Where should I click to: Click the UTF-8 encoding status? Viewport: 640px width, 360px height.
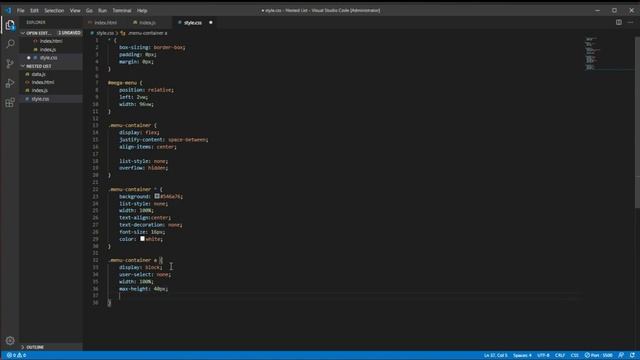point(543,355)
